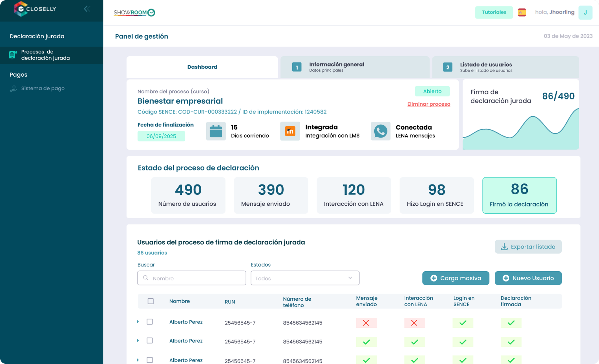Click the Exportar listado button
The width and height of the screenshot is (599, 364).
click(528, 247)
